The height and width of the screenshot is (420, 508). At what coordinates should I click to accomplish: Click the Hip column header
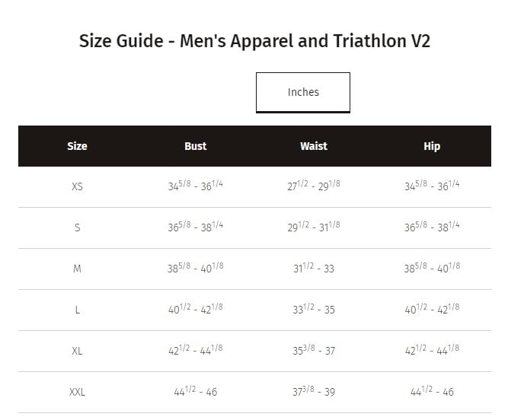[432, 146]
